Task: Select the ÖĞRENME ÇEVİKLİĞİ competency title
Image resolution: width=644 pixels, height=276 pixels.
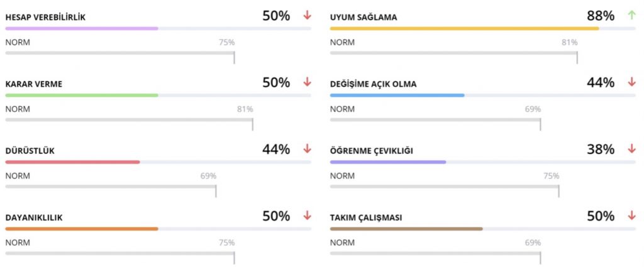Action: (371, 151)
